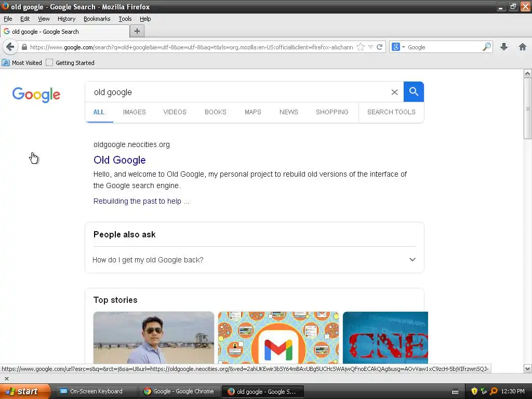Screen dimensions: 532x399
Task: Open SEARCH TOOLS
Action: (x=391, y=112)
